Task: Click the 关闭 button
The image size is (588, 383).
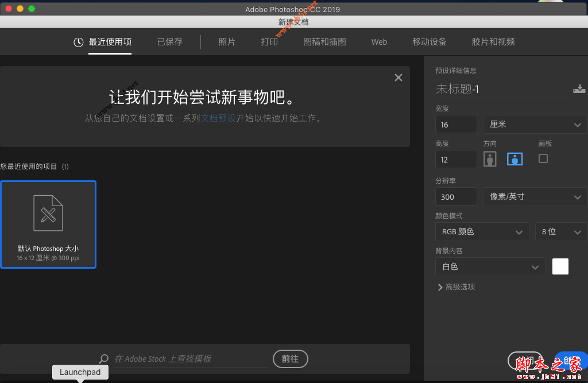Action: click(x=526, y=360)
